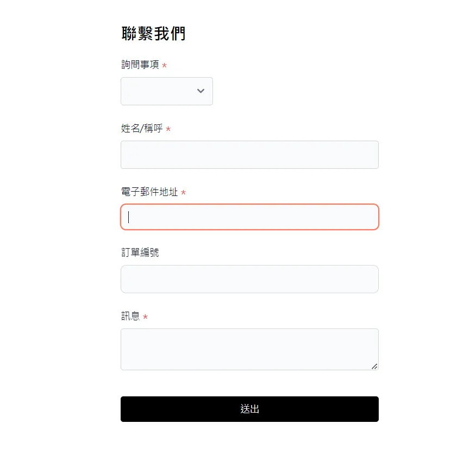Click the required asterisk next to 訊息

coord(146,317)
